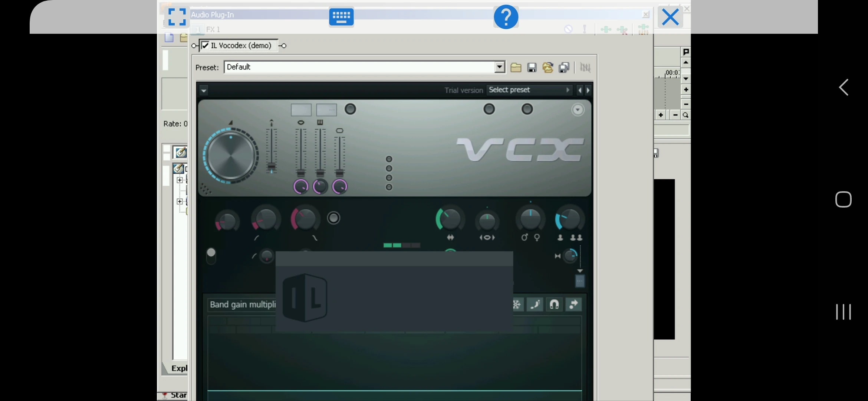The width and height of the screenshot is (868, 401).
Task: Click the magnet snap icon
Action: point(554,304)
